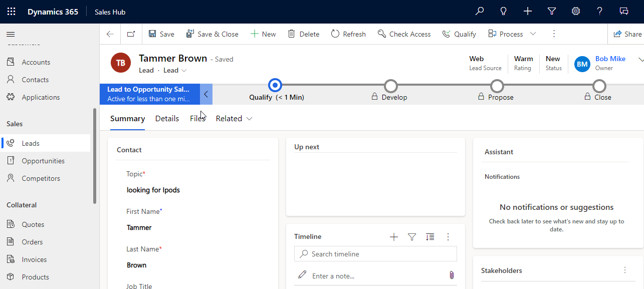644x289 pixels.
Task: Open Opportunities in the sidebar
Action: click(43, 161)
